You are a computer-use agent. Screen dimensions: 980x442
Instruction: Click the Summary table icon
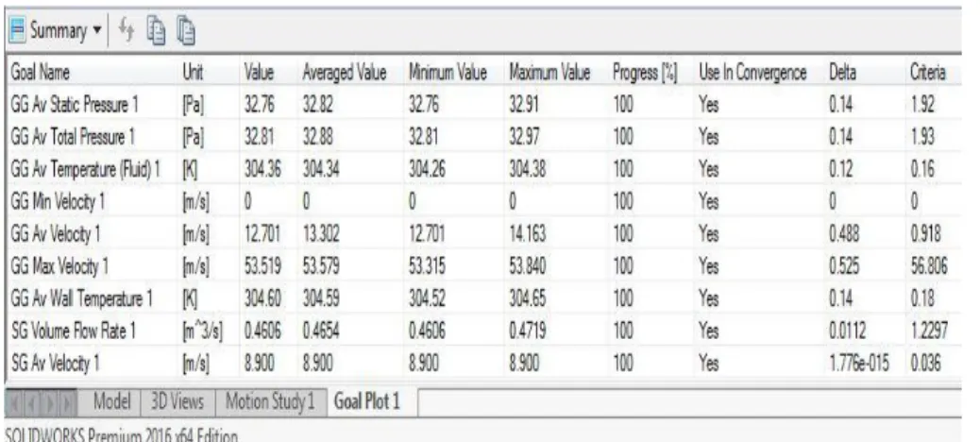click(x=17, y=30)
